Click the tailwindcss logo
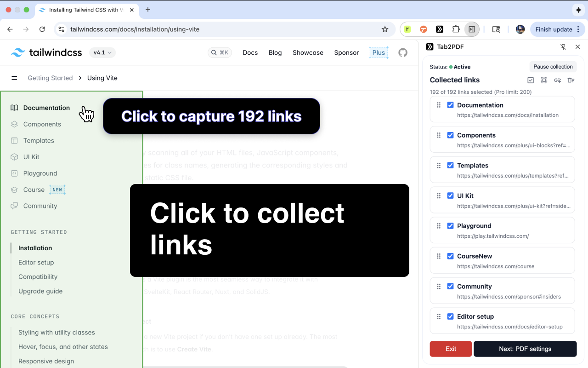588x368 pixels. tap(46, 52)
